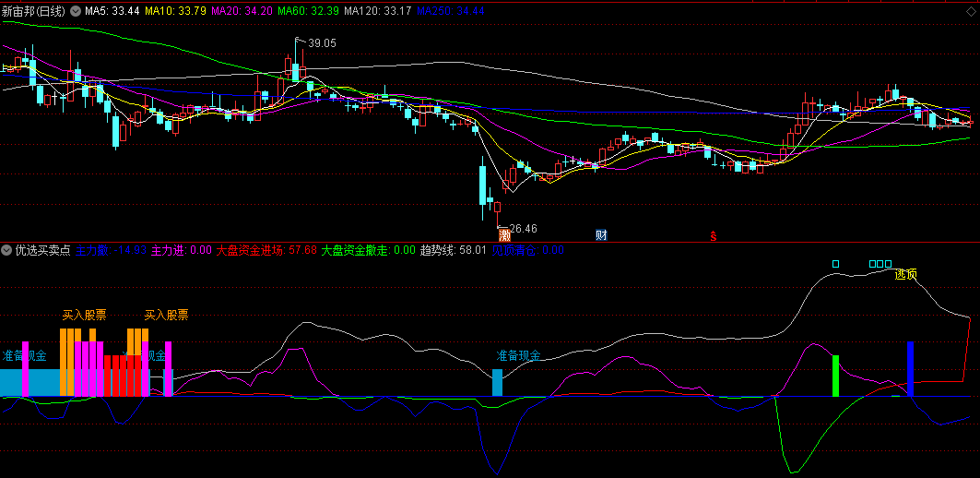
Task: Click the second 买入股票 signal label
Action: (x=166, y=315)
